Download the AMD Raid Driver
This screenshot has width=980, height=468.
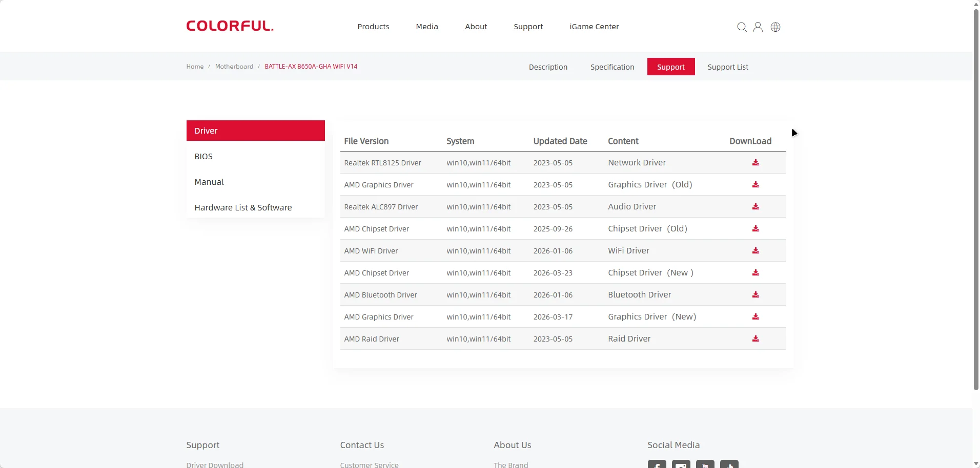point(756,339)
